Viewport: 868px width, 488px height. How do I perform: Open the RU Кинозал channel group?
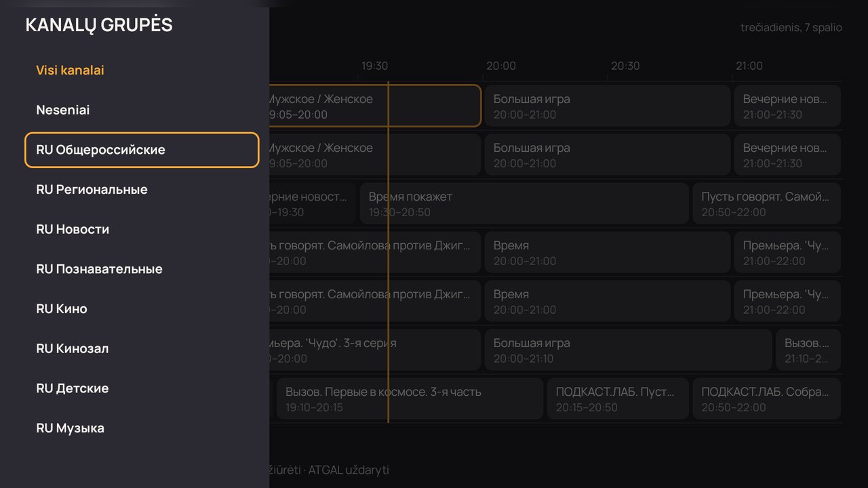click(x=142, y=348)
